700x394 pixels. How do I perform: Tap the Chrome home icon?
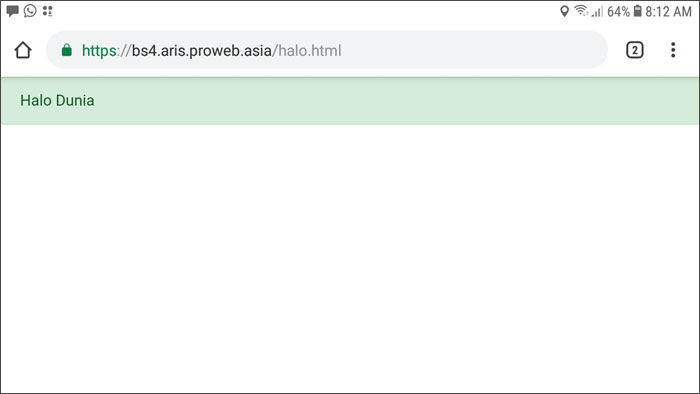(23, 50)
